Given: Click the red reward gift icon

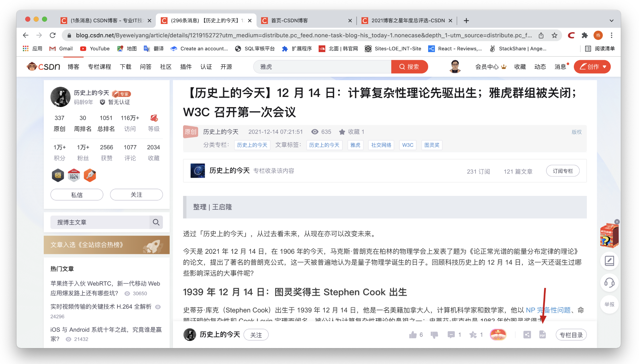Looking at the screenshot, I should pos(498,335).
